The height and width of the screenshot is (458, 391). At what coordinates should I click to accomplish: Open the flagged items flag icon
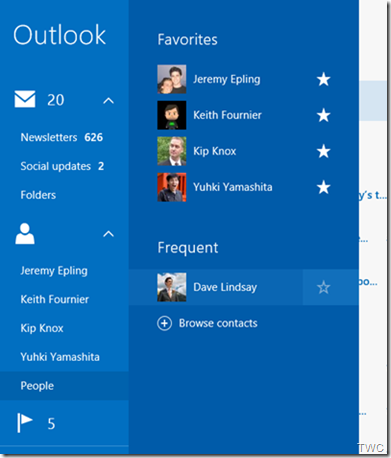tap(25, 423)
